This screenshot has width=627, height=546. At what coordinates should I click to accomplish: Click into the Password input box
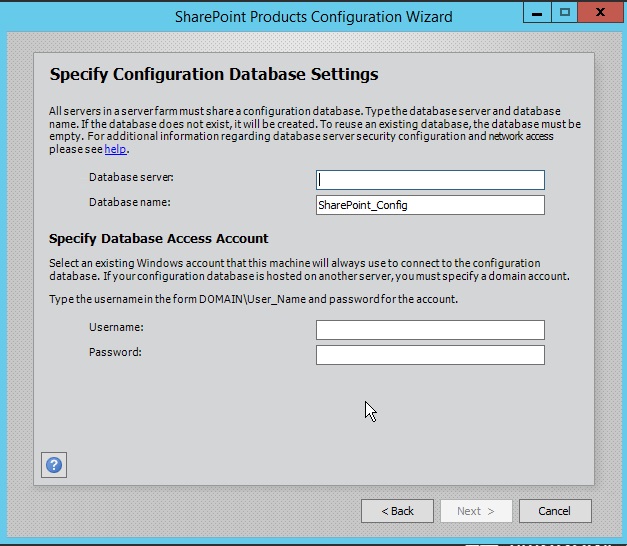[x=430, y=355]
